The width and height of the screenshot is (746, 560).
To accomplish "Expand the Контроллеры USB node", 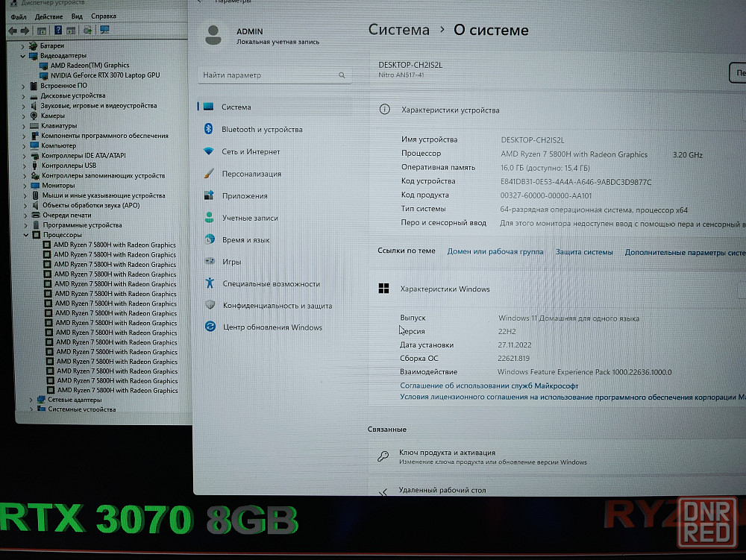I will [x=25, y=166].
